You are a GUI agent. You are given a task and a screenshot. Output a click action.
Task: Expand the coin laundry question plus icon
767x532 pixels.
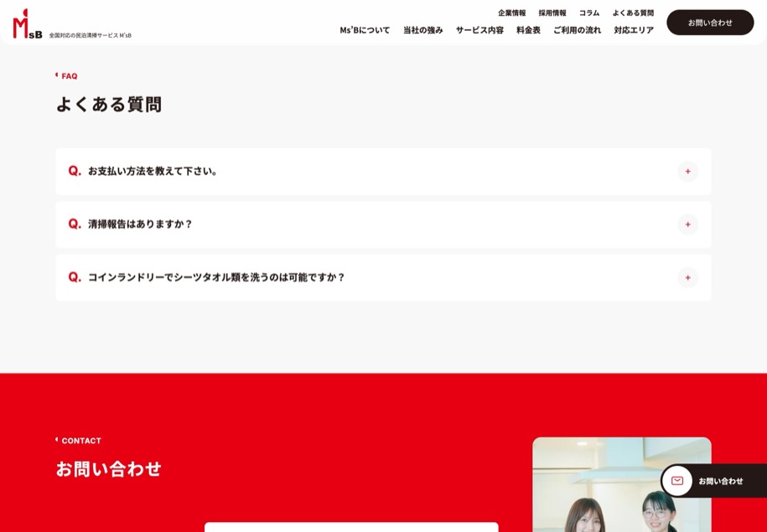click(x=687, y=278)
